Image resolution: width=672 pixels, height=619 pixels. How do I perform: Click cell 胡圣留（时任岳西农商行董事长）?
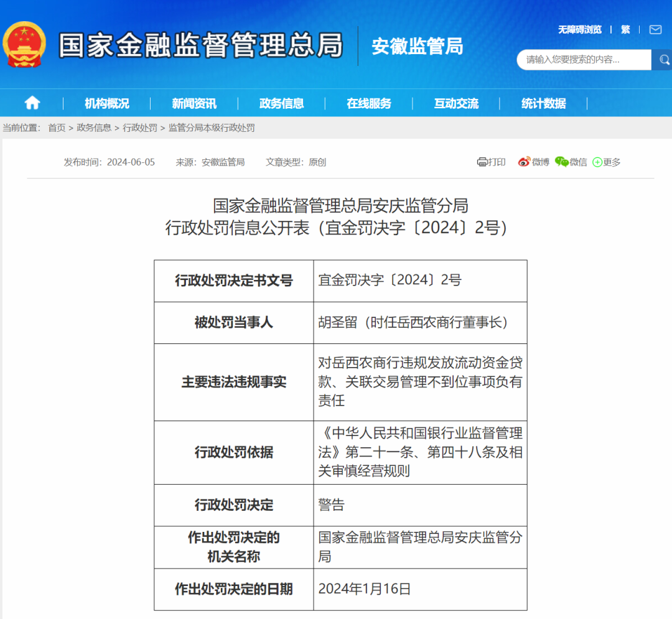tap(421, 323)
